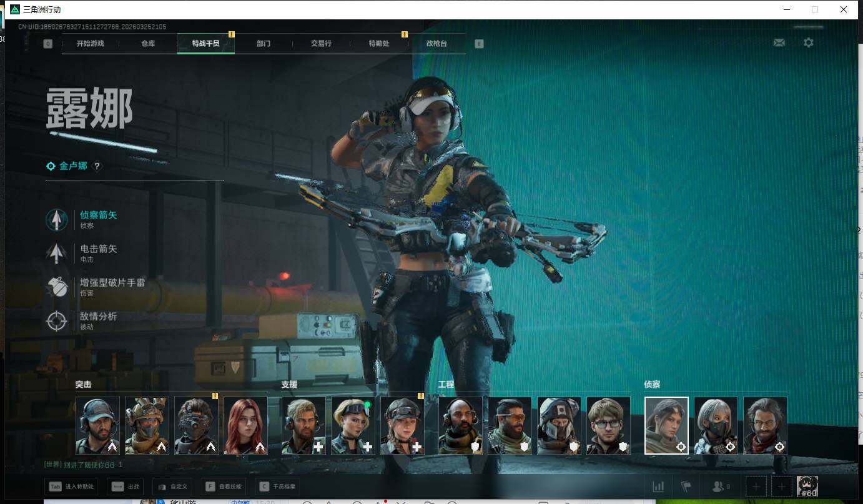
Task: Select assault operator with cap and headset
Action: [x=98, y=425]
